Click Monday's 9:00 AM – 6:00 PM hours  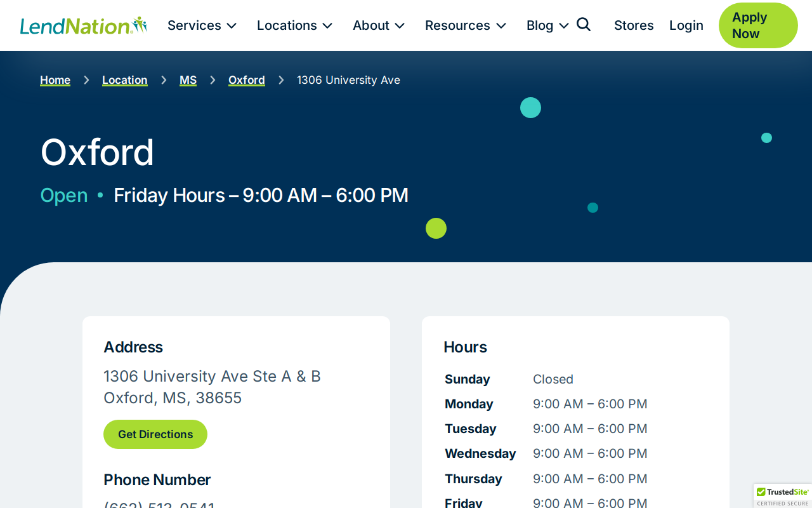590,404
